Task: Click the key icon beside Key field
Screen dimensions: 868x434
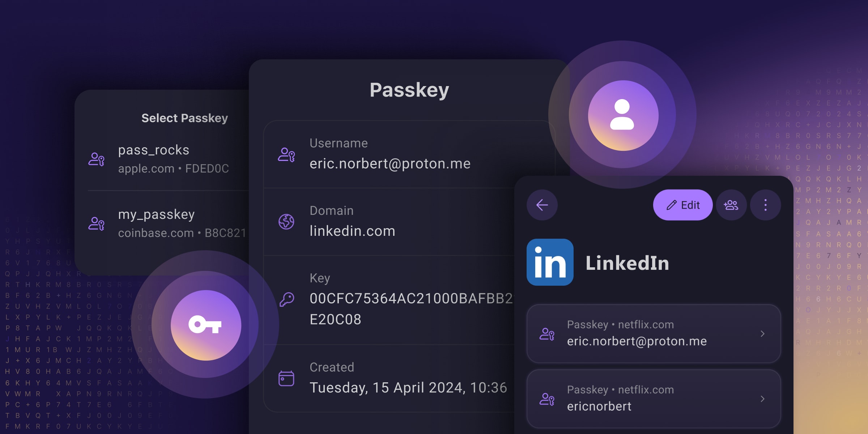Action: 286,299
